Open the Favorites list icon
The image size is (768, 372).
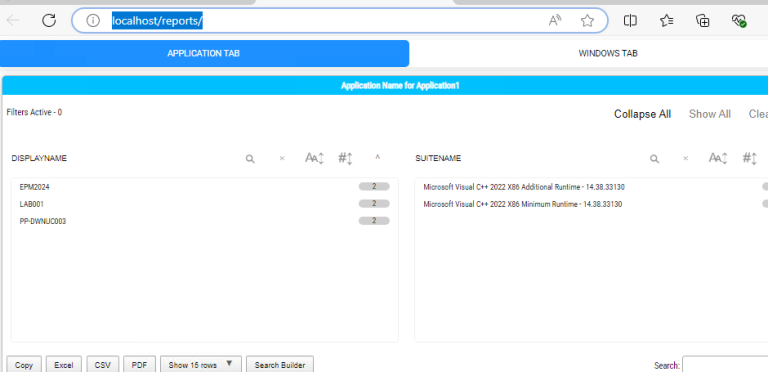[666, 21]
